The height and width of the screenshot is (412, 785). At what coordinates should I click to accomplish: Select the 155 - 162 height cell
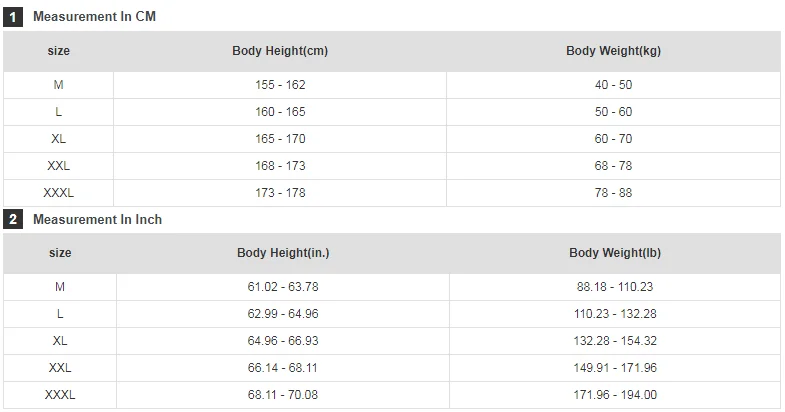(280, 85)
